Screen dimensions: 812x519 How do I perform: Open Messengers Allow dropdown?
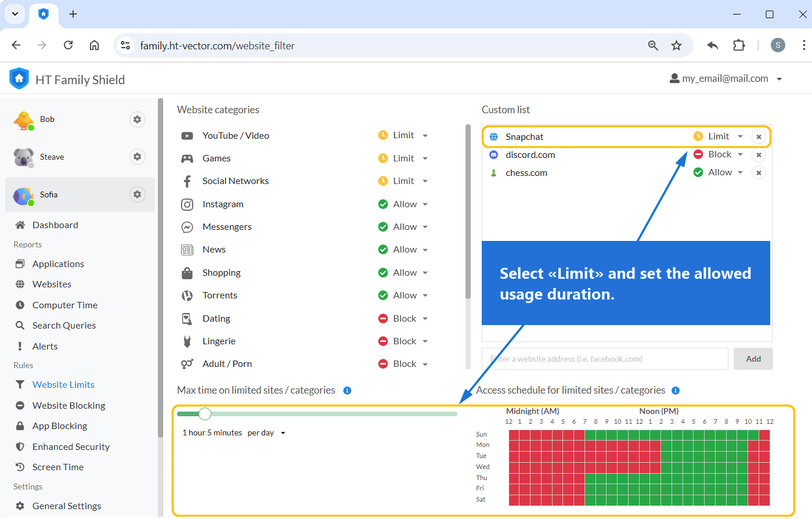pyautogui.click(x=403, y=226)
